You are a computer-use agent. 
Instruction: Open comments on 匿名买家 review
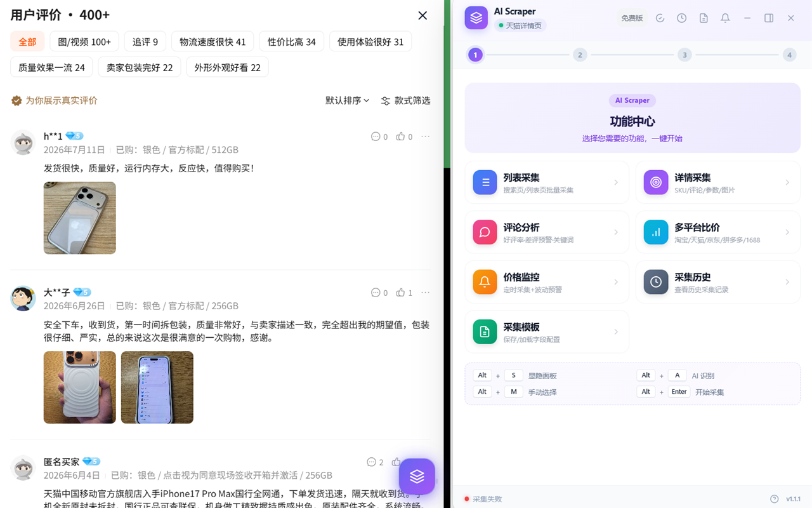click(375, 462)
